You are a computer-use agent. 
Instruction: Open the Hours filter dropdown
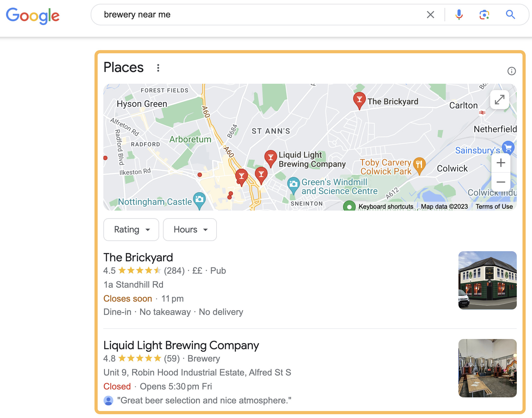coord(190,230)
